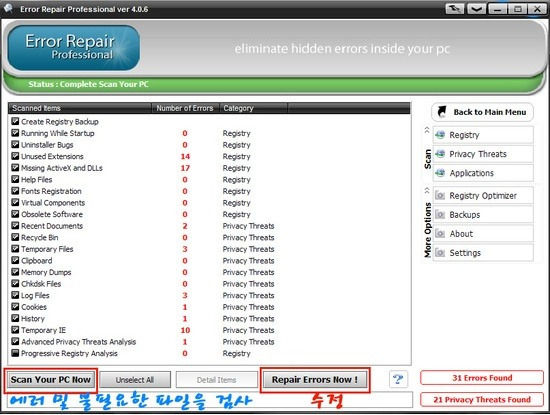Click the Settings gear icon

tap(440, 253)
